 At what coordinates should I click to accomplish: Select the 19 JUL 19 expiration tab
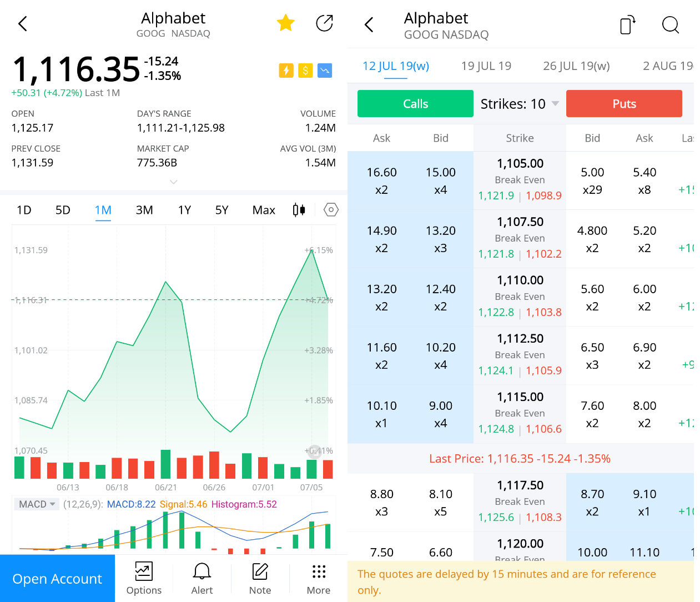pyautogui.click(x=486, y=66)
